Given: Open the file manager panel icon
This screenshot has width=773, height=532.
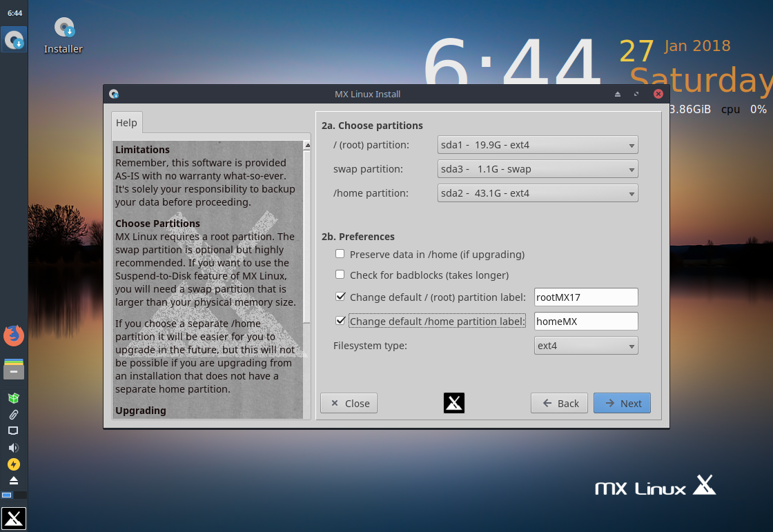Looking at the screenshot, I should tap(14, 368).
